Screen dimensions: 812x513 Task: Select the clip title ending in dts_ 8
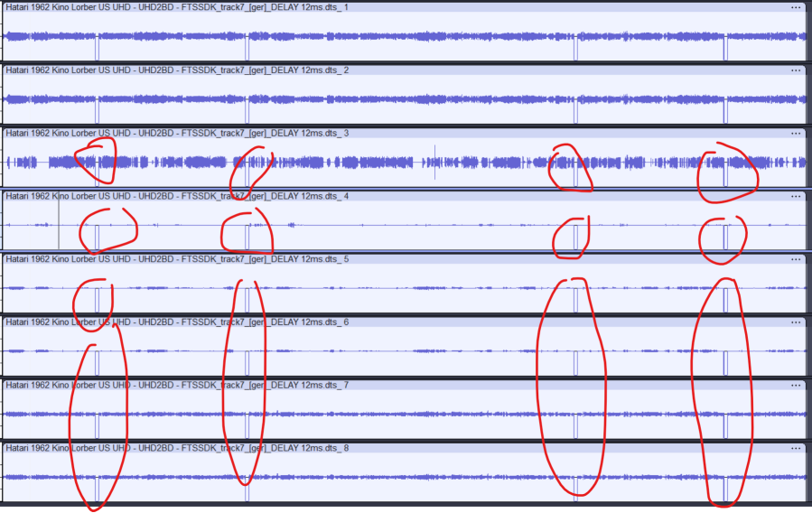177,448
